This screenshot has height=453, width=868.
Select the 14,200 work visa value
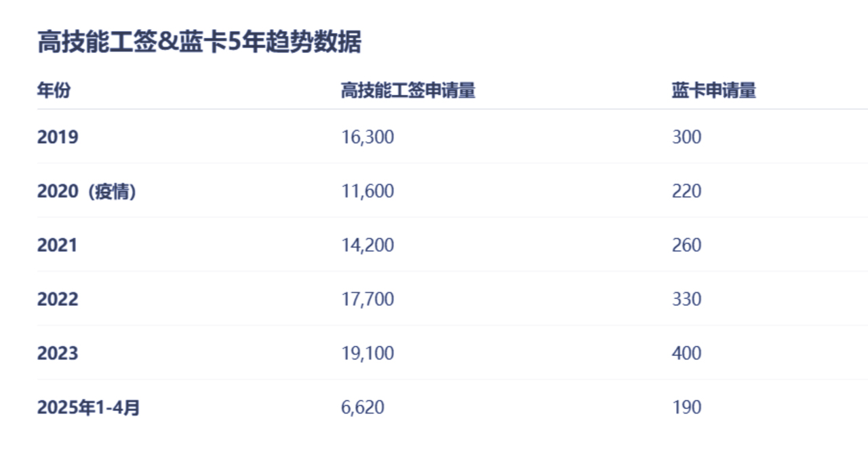(368, 245)
